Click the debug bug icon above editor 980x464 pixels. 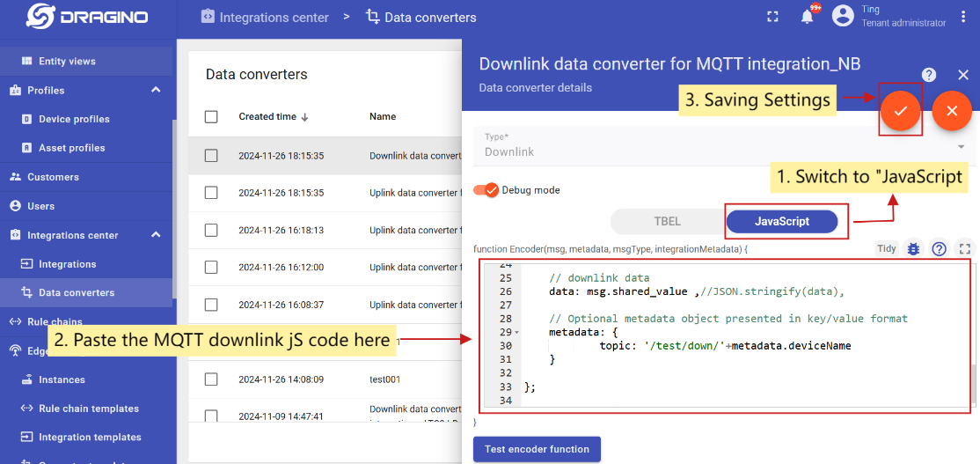[x=913, y=249]
